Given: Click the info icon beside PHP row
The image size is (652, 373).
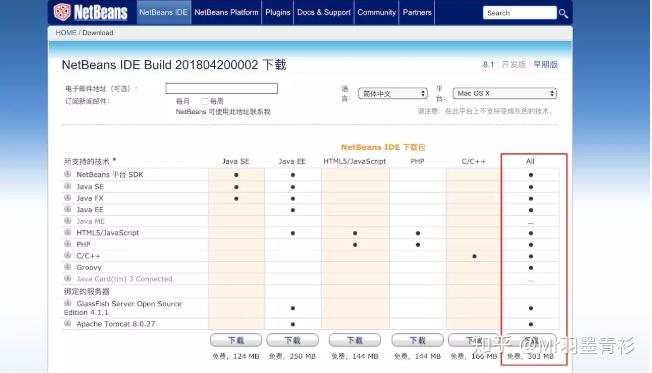Looking at the screenshot, I should coord(68,244).
